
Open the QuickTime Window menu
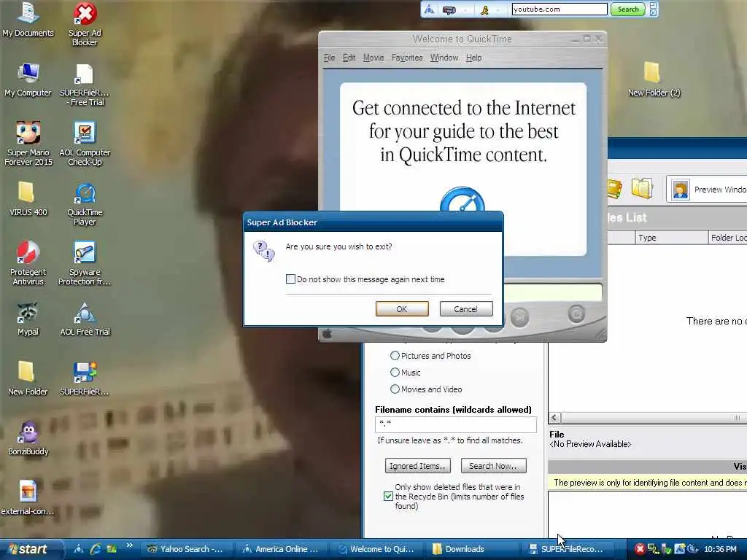point(444,58)
